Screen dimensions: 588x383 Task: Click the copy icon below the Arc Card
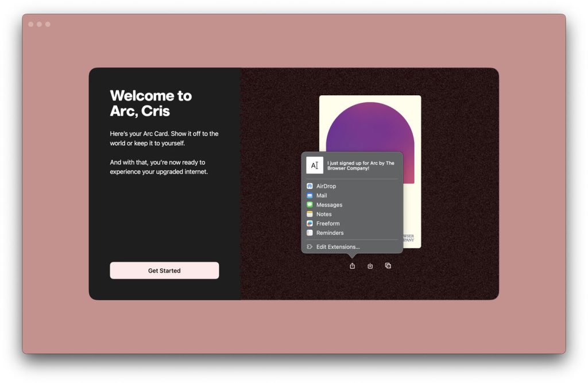pos(388,266)
